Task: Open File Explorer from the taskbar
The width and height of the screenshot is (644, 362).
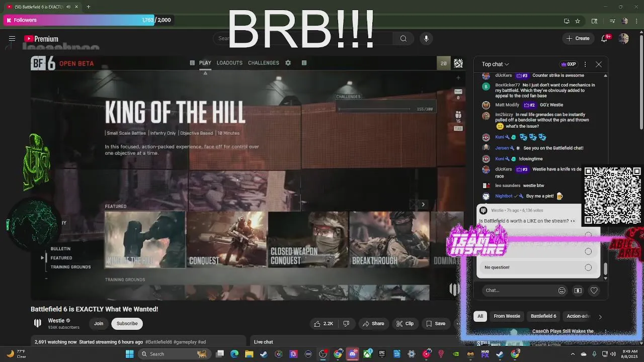Action: 249,354
